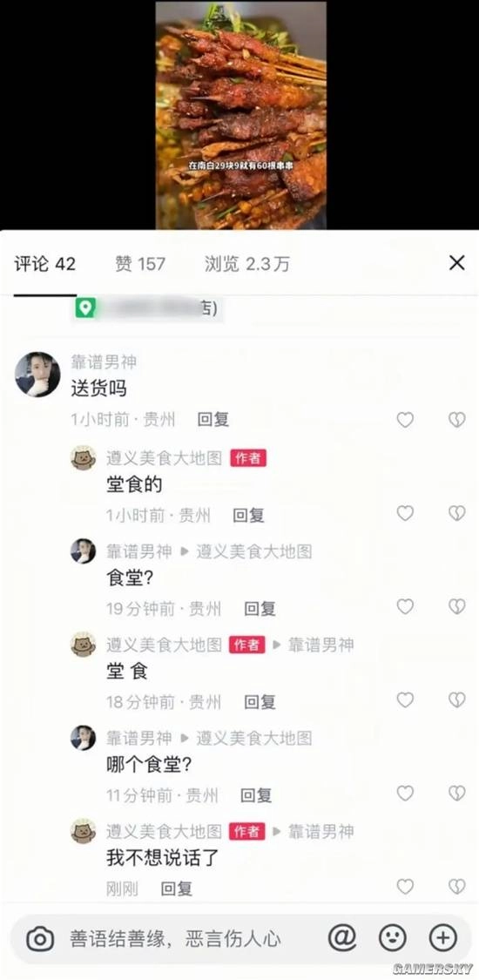Screen dimensions: 479x980
Task: Dislike the 送货吗 comment with broken heart
Action: pyautogui.click(x=457, y=420)
